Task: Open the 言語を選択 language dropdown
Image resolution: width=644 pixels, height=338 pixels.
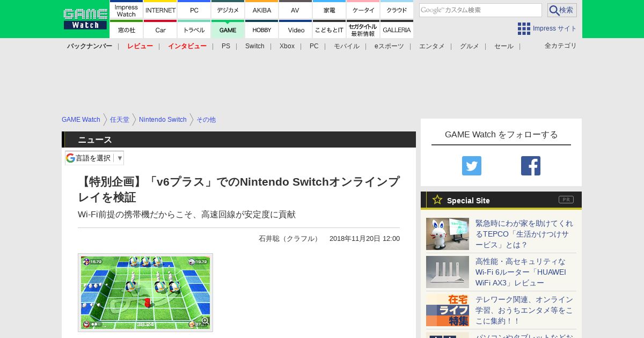Action: pyautogui.click(x=94, y=158)
